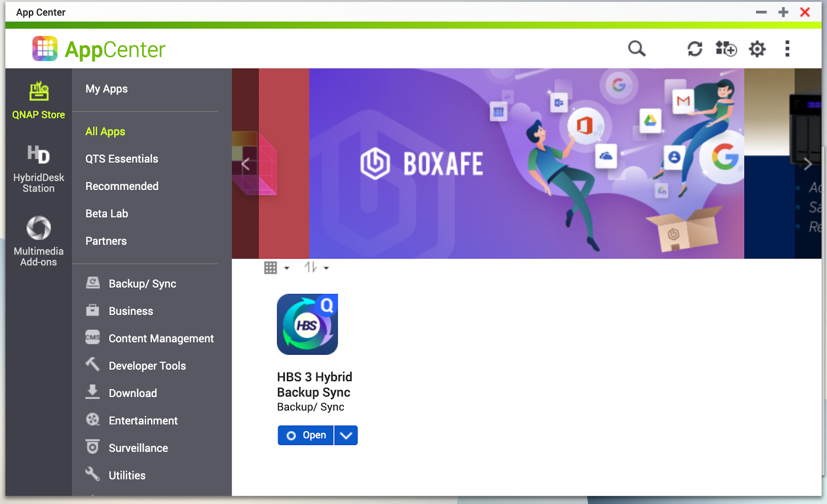
Task: Open App Center settings gear
Action: (x=757, y=49)
